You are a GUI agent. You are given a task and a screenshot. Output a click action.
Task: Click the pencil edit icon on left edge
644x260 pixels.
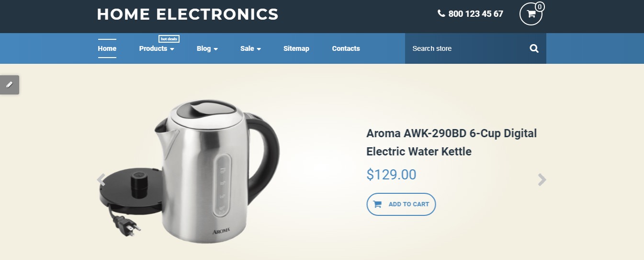[x=9, y=85]
